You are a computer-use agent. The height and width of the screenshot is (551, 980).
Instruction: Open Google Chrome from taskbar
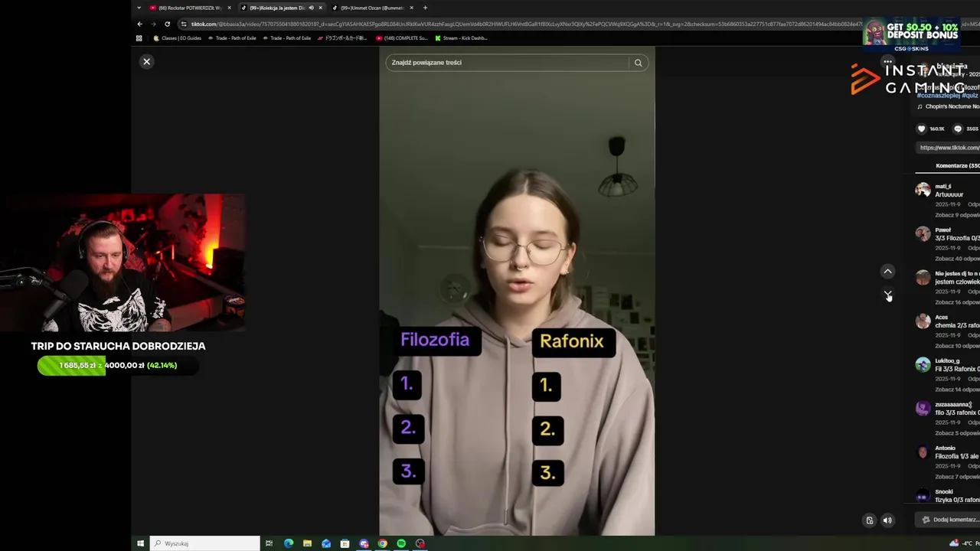(x=382, y=543)
